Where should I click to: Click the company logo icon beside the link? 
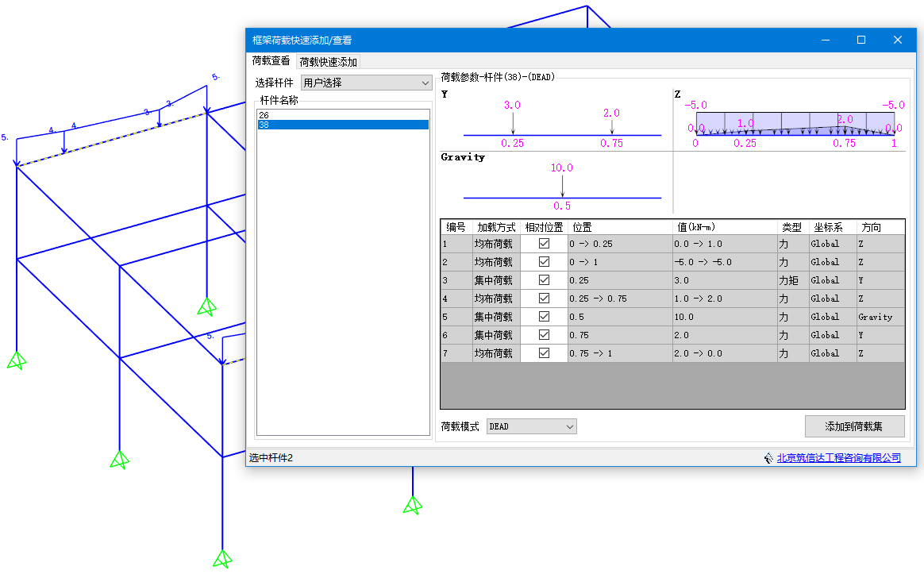click(x=768, y=458)
